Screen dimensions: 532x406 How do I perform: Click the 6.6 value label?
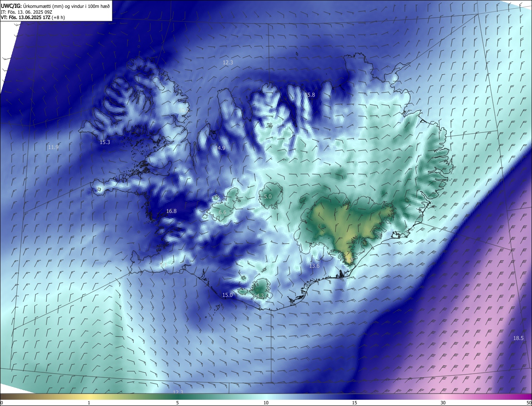coord(222,213)
